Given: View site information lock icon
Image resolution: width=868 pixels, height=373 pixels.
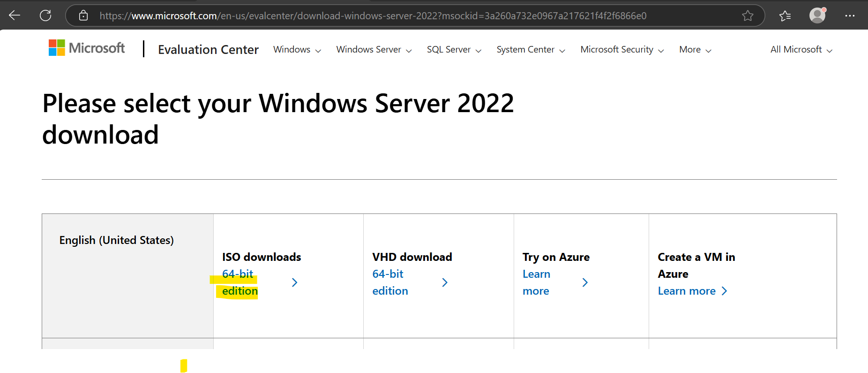Looking at the screenshot, I should [x=83, y=15].
